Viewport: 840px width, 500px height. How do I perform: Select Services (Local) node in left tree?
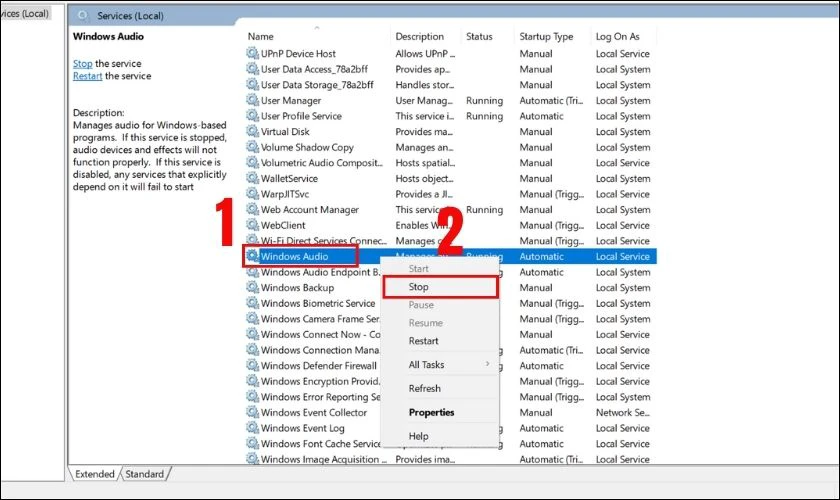coord(25,13)
